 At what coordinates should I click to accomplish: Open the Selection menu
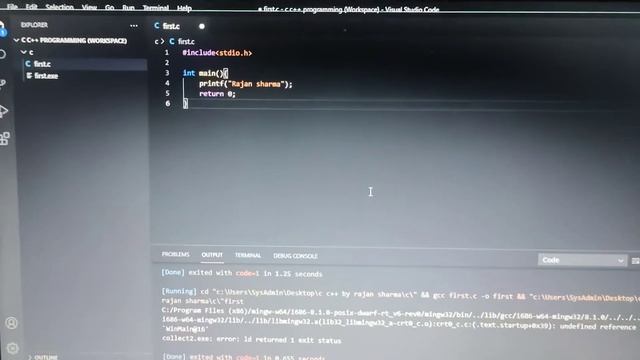point(60,7)
